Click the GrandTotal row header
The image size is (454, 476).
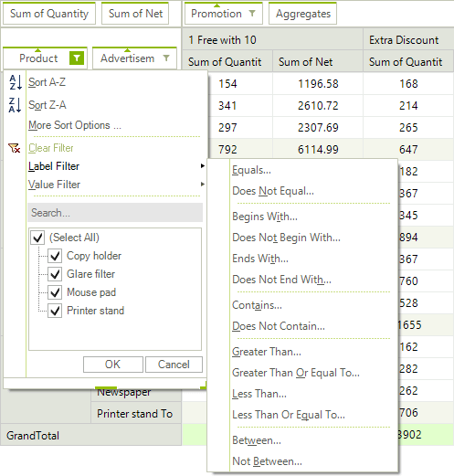pos(90,435)
